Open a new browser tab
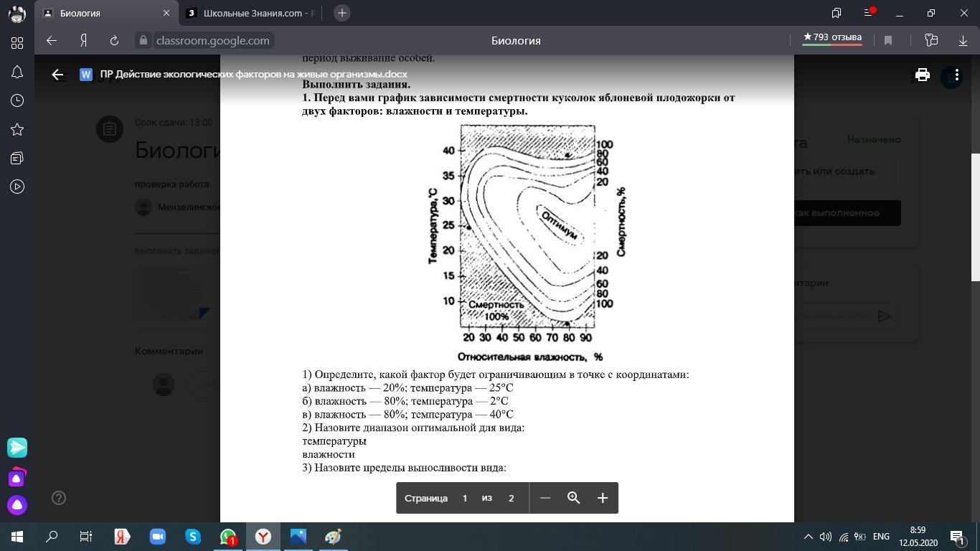The height and width of the screenshot is (551, 980). (x=342, y=13)
